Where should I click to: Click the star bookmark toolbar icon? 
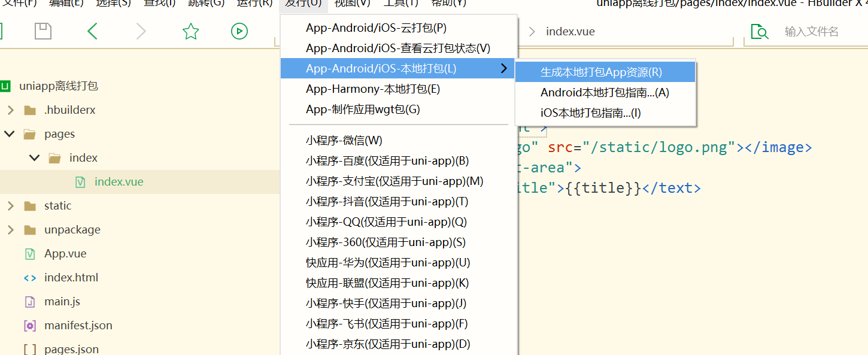click(190, 31)
